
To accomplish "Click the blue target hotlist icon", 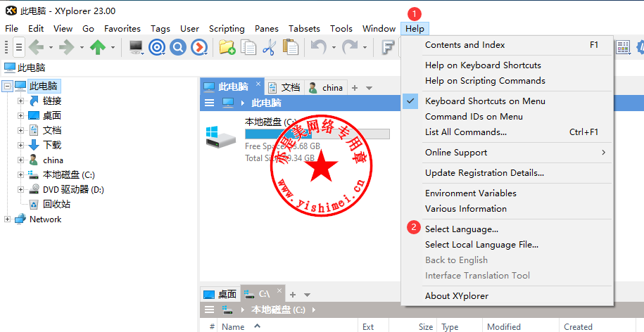I will (x=157, y=47).
